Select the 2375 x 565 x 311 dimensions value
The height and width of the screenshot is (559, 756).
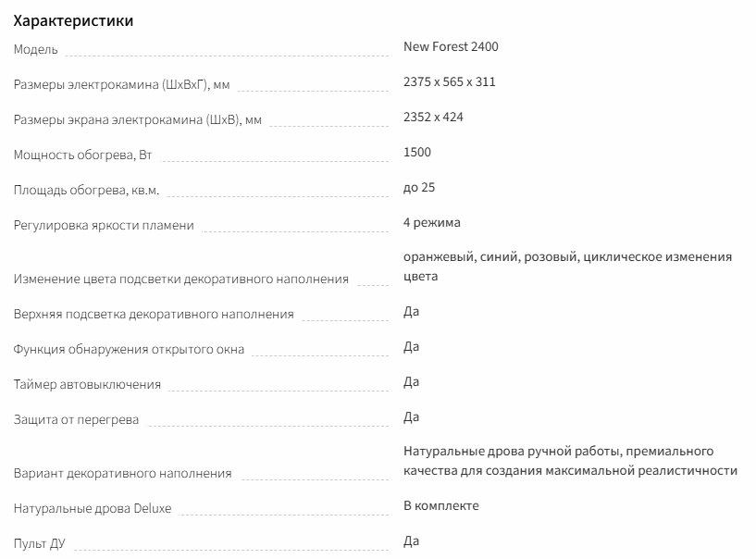pyautogui.click(x=450, y=81)
